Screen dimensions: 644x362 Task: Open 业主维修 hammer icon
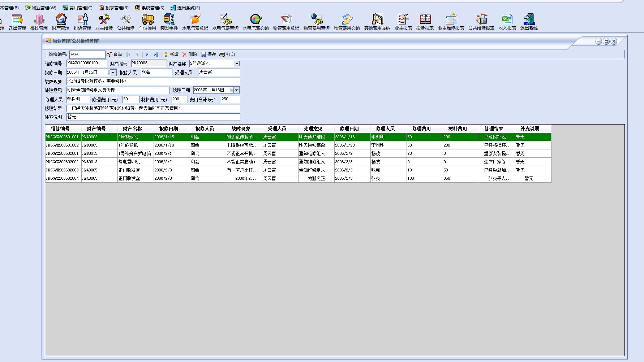[104, 22]
